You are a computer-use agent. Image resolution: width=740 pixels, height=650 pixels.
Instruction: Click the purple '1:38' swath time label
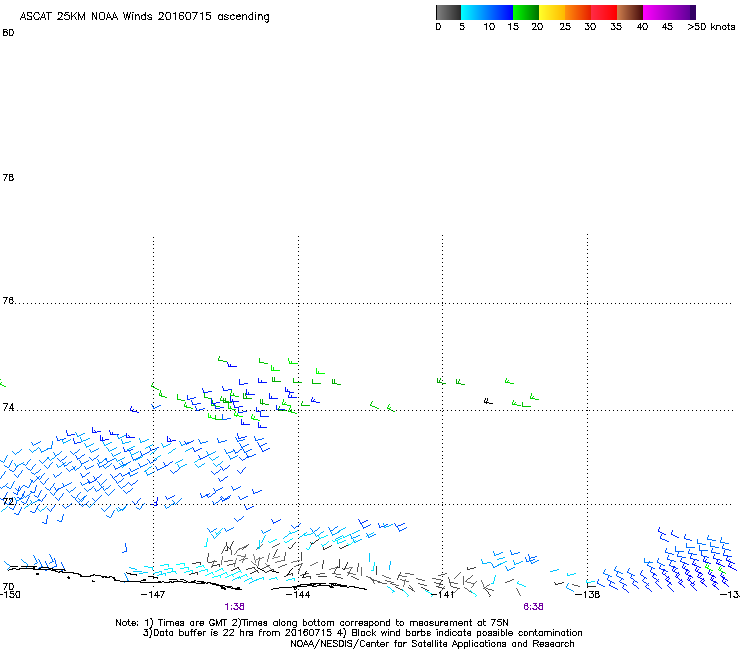tap(235, 607)
